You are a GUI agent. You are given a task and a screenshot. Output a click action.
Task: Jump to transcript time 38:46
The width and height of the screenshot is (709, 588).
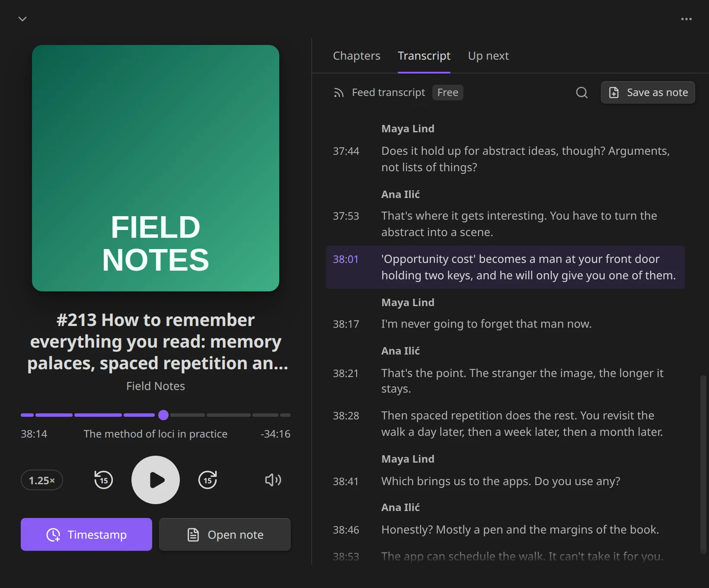pyautogui.click(x=346, y=530)
